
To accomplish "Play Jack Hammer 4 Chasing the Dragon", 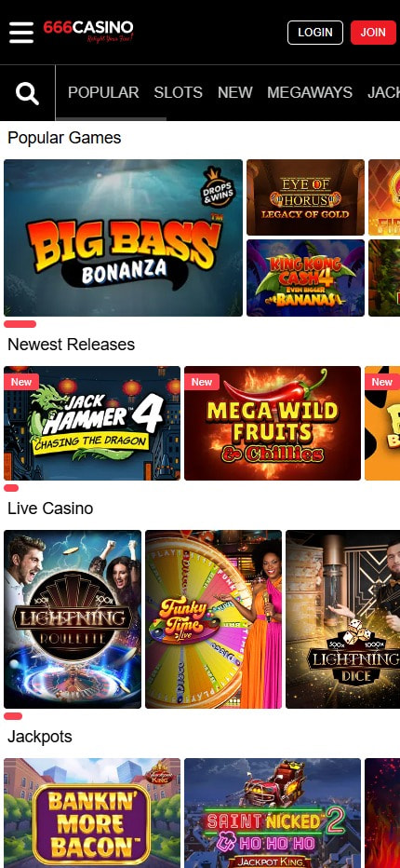I will (x=92, y=423).
